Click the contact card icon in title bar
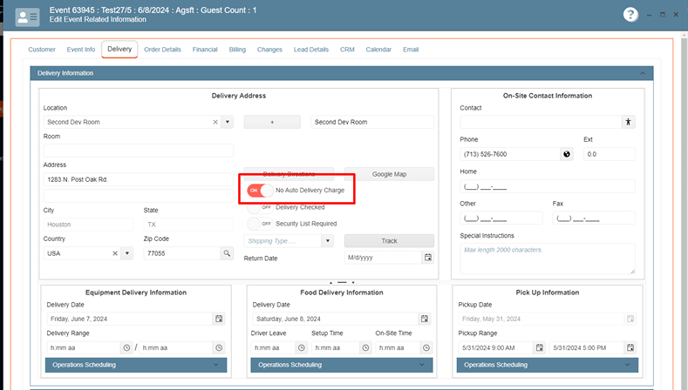This screenshot has width=688, height=390. [27, 17]
